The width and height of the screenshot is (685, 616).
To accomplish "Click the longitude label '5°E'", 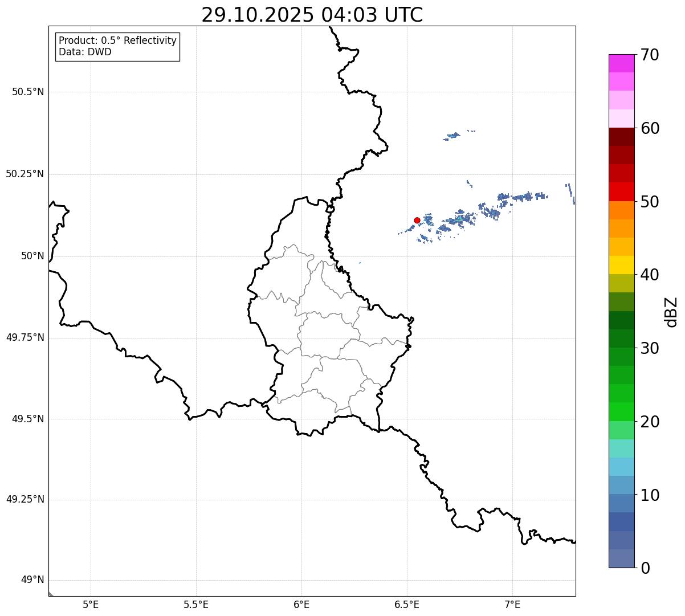I will click(x=91, y=605).
